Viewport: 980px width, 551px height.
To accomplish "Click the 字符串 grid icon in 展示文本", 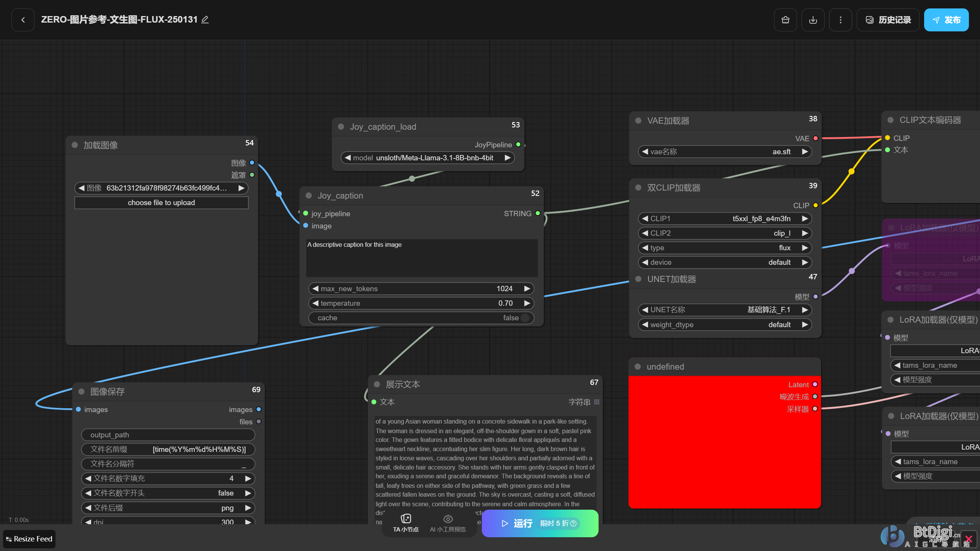I will click(597, 402).
